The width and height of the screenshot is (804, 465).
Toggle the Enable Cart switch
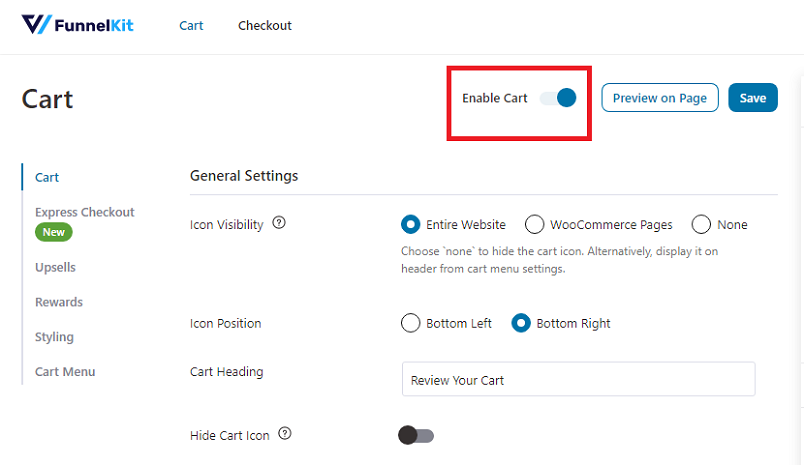[x=558, y=97]
